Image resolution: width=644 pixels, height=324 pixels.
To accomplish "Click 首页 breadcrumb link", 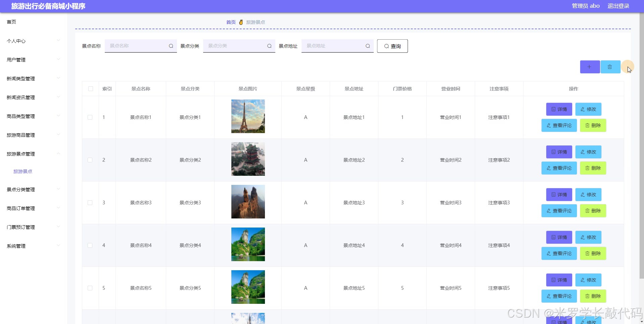I will tap(231, 22).
